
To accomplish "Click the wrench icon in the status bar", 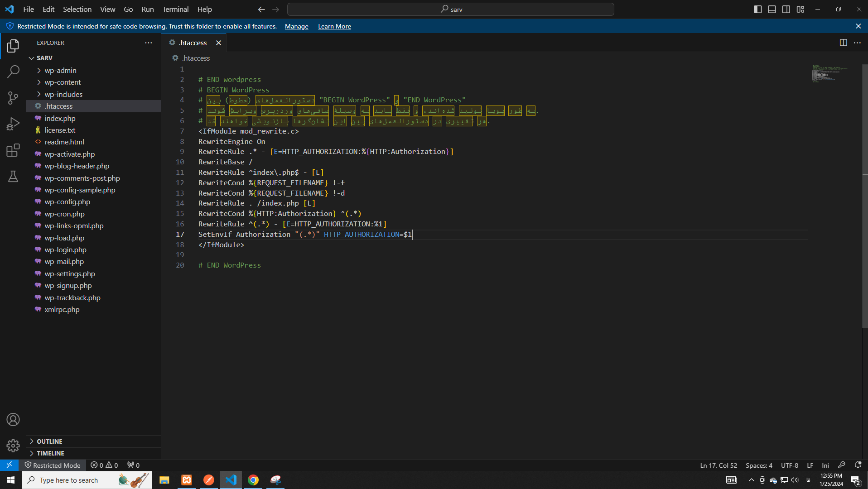I will point(842,465).
